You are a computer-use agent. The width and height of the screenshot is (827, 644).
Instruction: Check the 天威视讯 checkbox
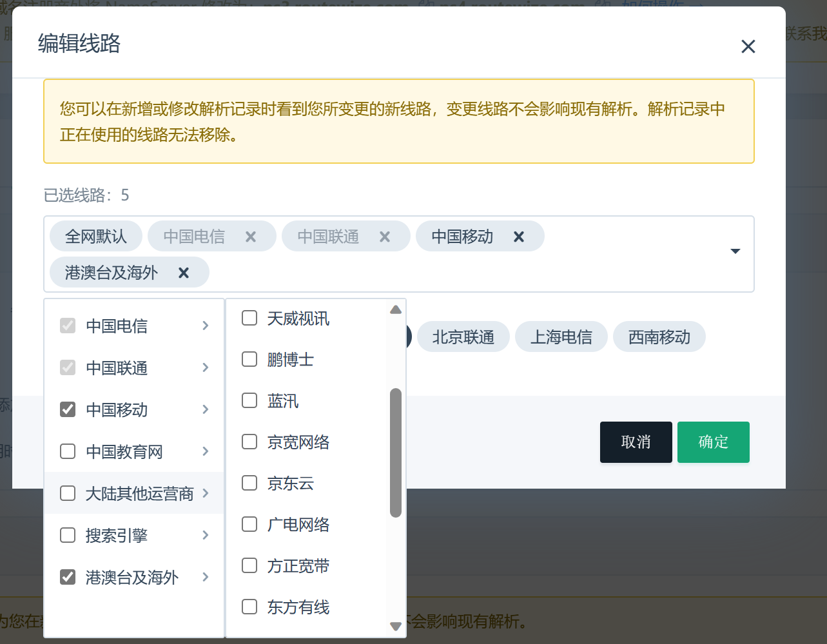point(249,318)
